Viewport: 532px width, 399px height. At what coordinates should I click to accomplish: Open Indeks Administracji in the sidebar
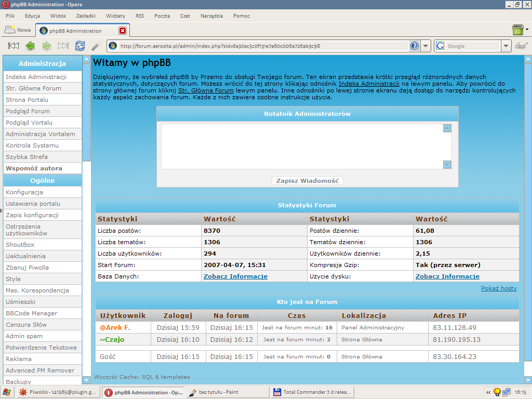43,77
